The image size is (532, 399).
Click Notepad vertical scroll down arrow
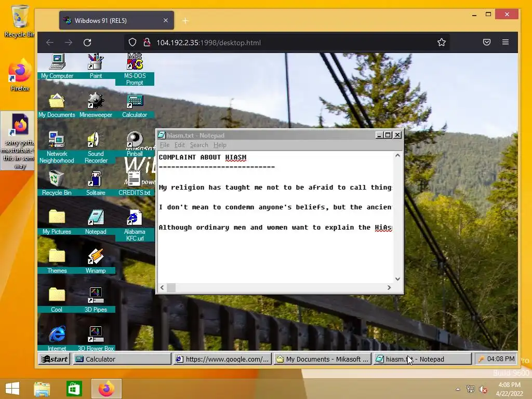(x=397, y=279)
